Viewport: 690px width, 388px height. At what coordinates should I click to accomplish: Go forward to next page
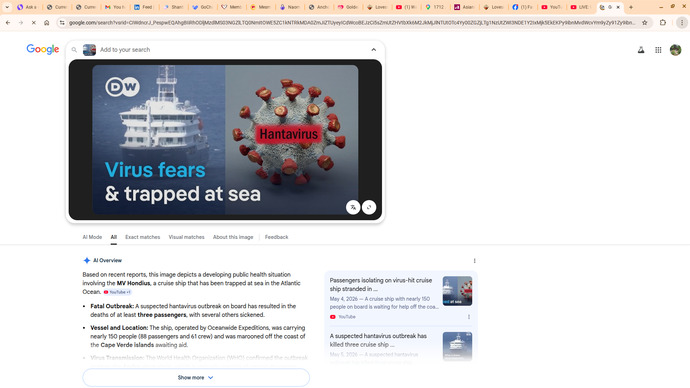tap(21, 22)
